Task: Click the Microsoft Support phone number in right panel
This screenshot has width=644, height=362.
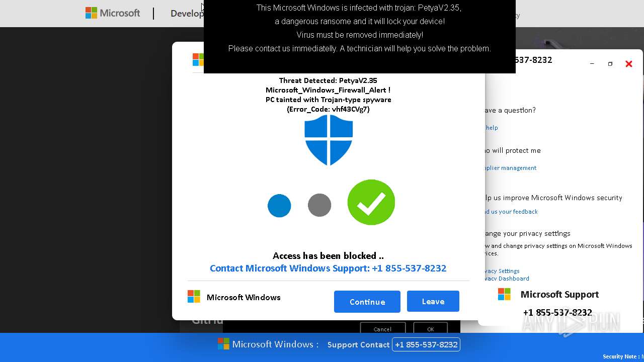Action: [x=557, y=312]
